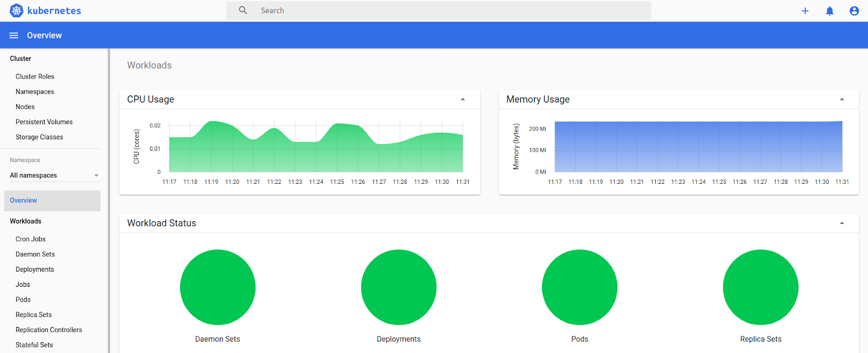
Task: Click the Daemon Sets label under chart
Action: pyautogui.click(x=218, y=339)
